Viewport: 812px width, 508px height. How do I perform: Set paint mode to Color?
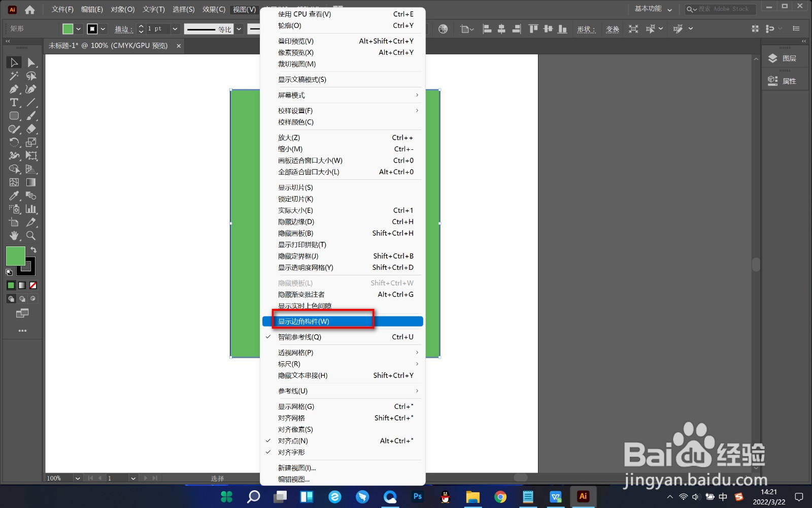click(11, 285)
